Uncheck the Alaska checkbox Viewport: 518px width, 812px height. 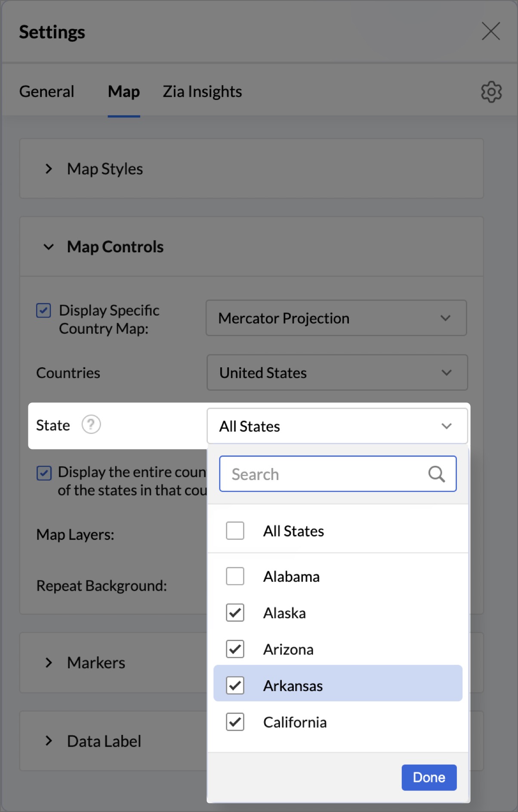(235, 613)
